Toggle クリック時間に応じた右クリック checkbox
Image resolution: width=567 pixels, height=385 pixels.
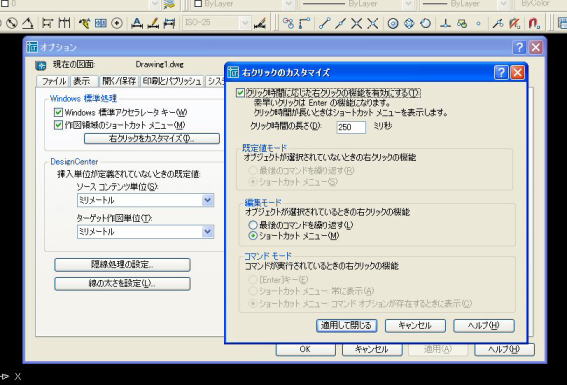click(x=240, y=93)
